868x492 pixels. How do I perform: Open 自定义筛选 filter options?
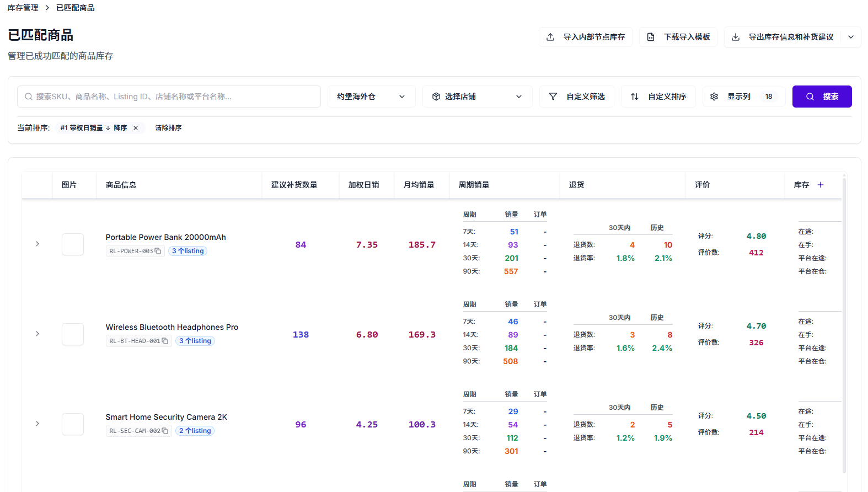577,97
